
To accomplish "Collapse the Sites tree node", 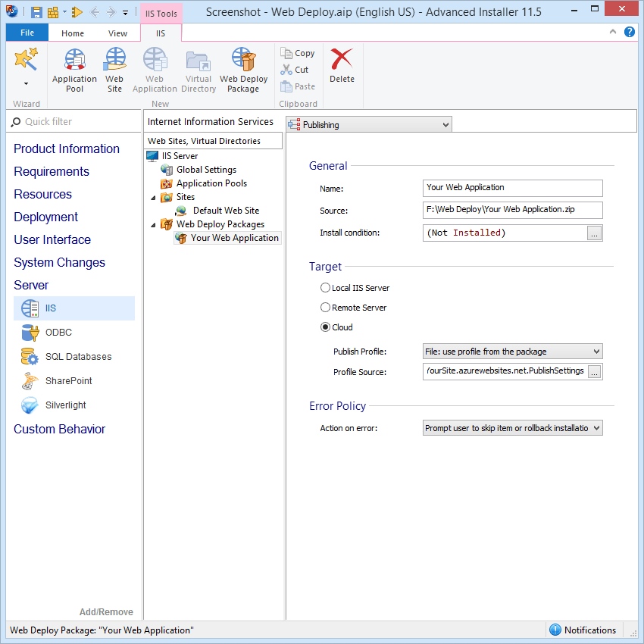I will pyautogui.click(x=155, y=196).
